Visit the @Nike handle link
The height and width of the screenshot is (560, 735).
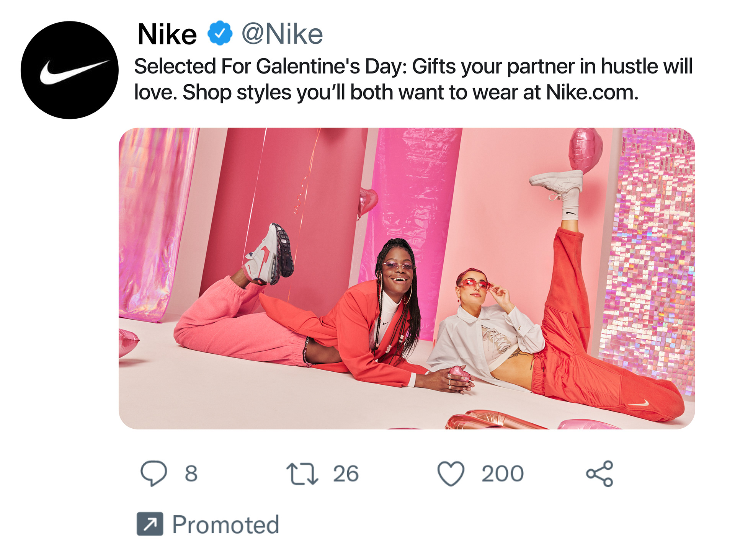pyautogui.click(x=282, y=34)
